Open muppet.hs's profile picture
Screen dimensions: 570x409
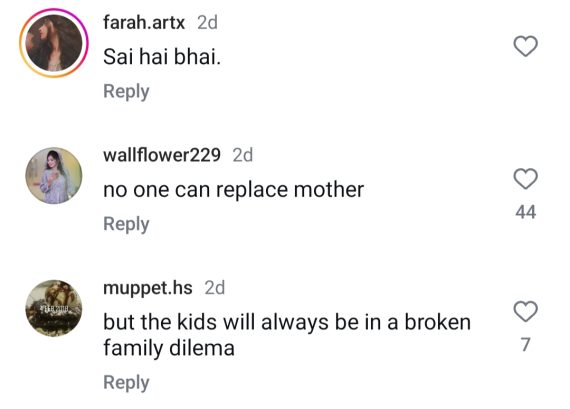54,308
